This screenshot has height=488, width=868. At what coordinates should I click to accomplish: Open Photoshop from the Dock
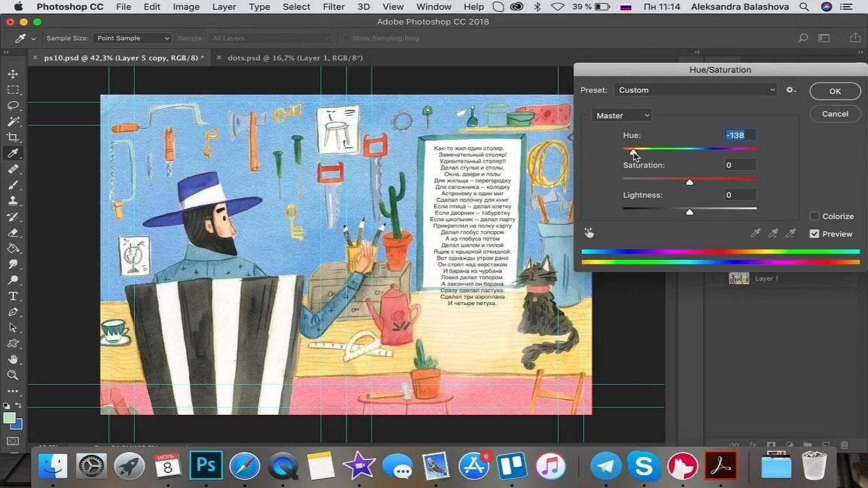[206, 466]
